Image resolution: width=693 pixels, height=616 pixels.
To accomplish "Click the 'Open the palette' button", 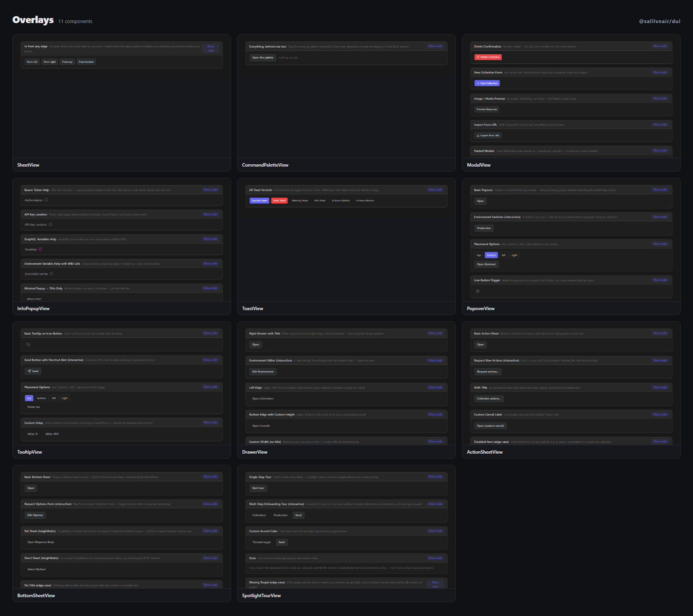I will [263, 58].
